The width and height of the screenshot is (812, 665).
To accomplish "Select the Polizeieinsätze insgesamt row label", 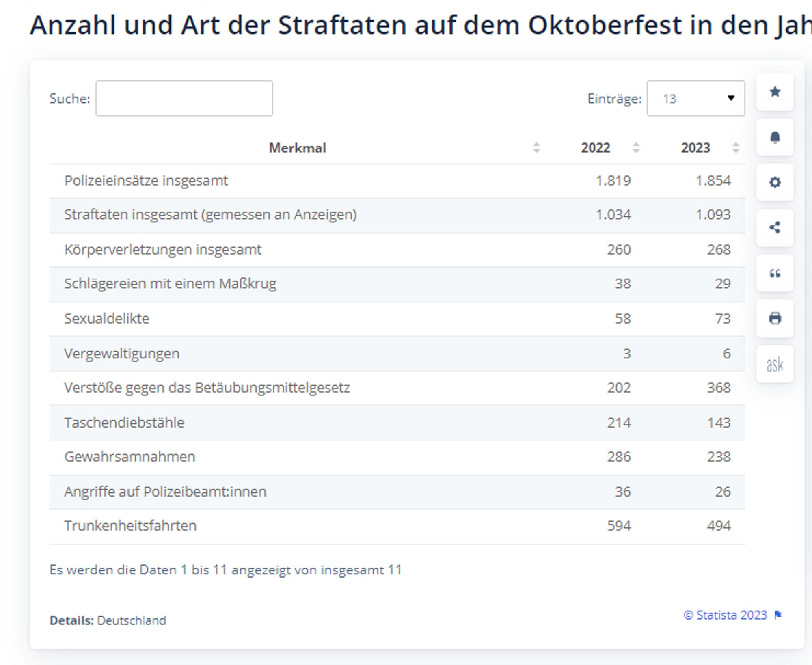I will tap(146, 181).
